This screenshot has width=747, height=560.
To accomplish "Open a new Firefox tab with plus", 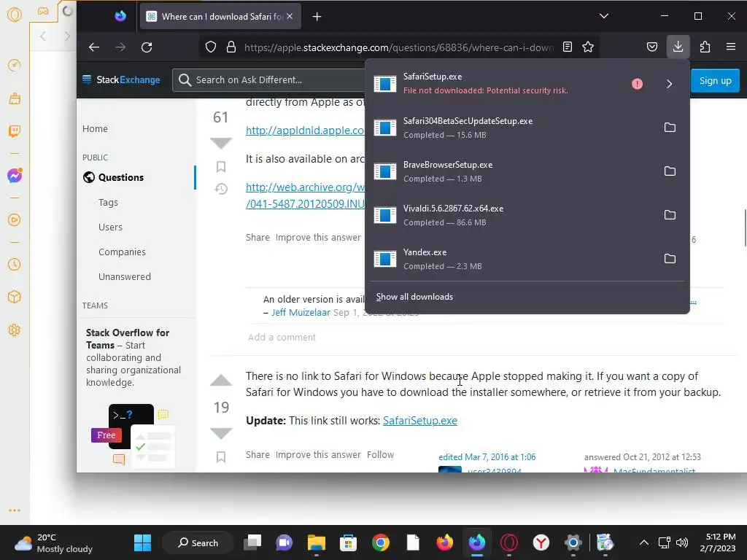I will pos(317,17).
